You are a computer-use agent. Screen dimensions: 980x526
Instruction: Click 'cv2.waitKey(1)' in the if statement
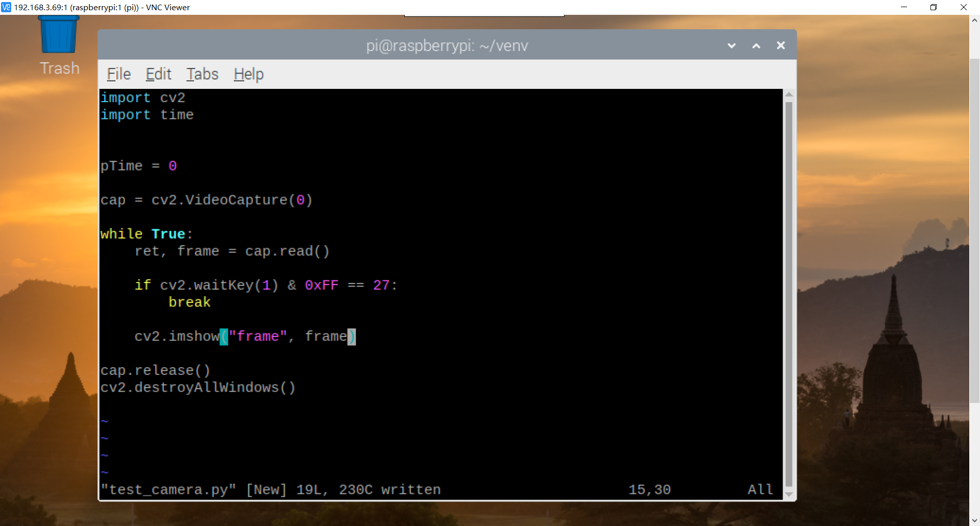click(219, 285)
